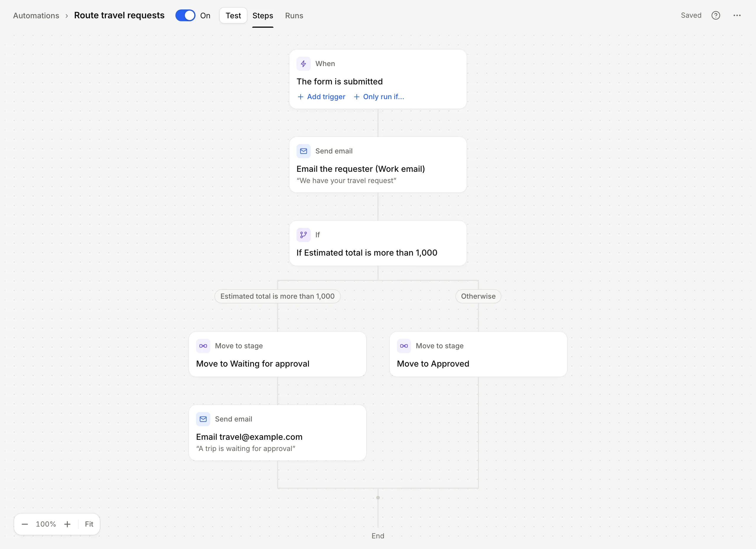Screen dimensions: 756x549
Task: Switch to the Runs tab
Action: (294, 16)
